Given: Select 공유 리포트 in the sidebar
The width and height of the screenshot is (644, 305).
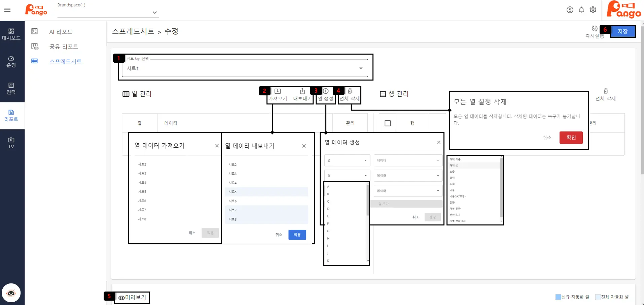Looking at the screenshot, I should click(64, 47).
